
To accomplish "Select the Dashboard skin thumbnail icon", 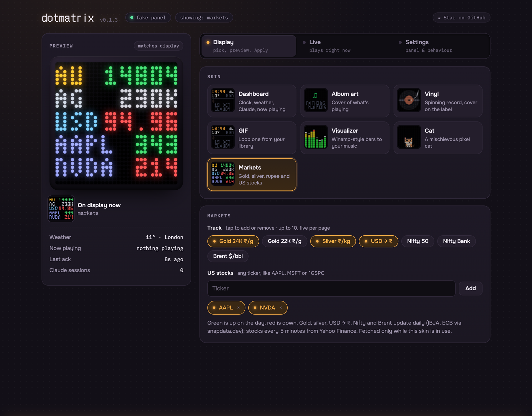I will (223, 100).
